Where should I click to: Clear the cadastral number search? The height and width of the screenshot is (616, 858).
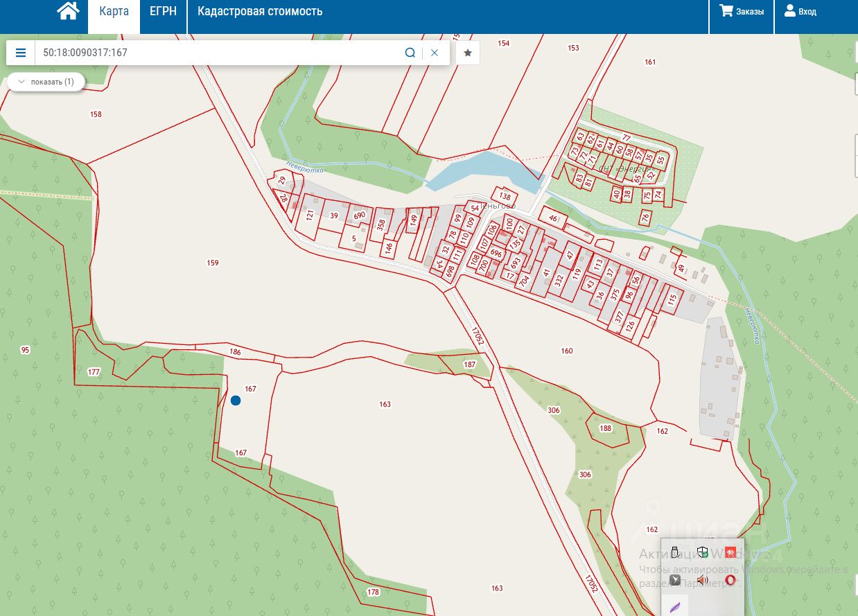coord(435,53)
